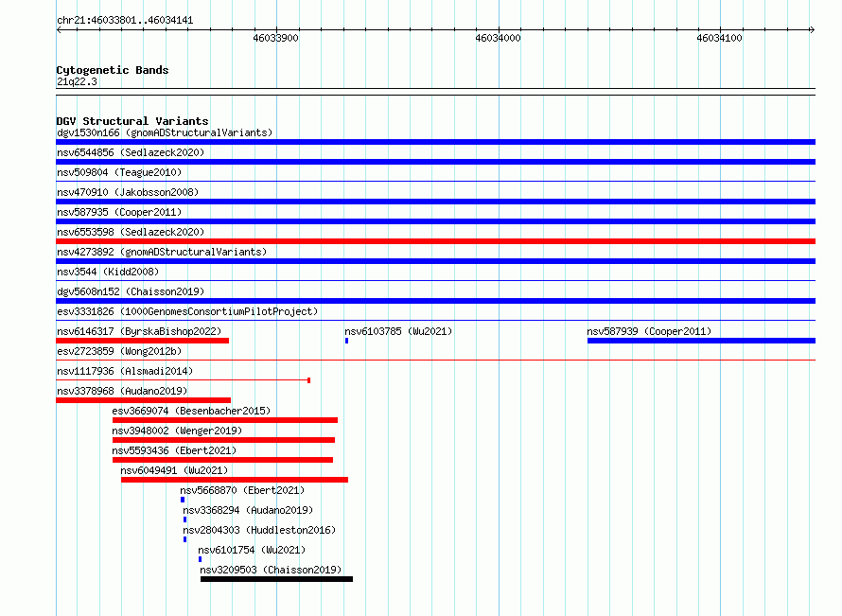Screen dimensions: 842x616
Task: Open esv3331826 1000GenomesConsortiumPilotProject entry
Action: 187,311
